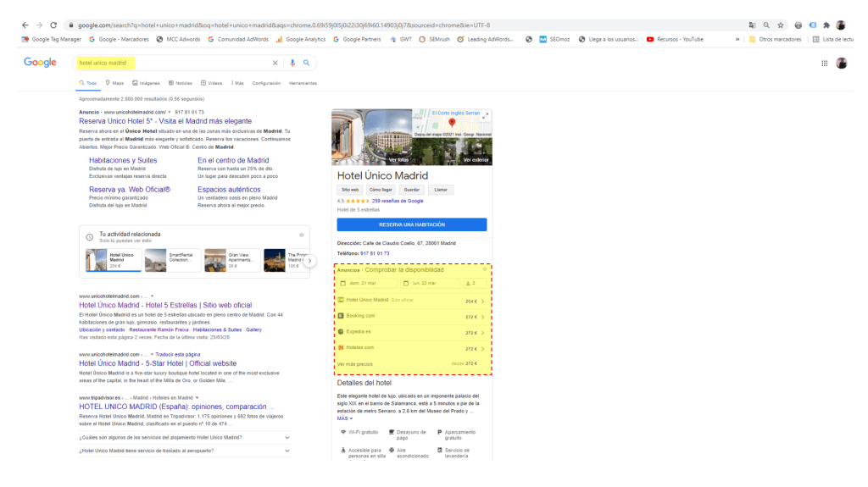
Task: Open the Chrome extensions puzzle icon
Action: 826,25
